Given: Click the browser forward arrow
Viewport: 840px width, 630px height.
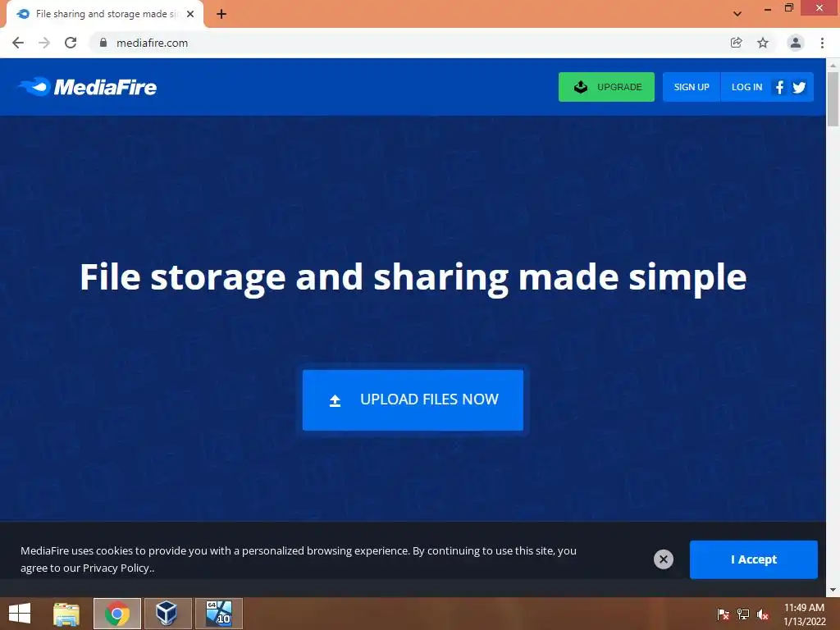Looking at the screenshot, I should [44, 43].
